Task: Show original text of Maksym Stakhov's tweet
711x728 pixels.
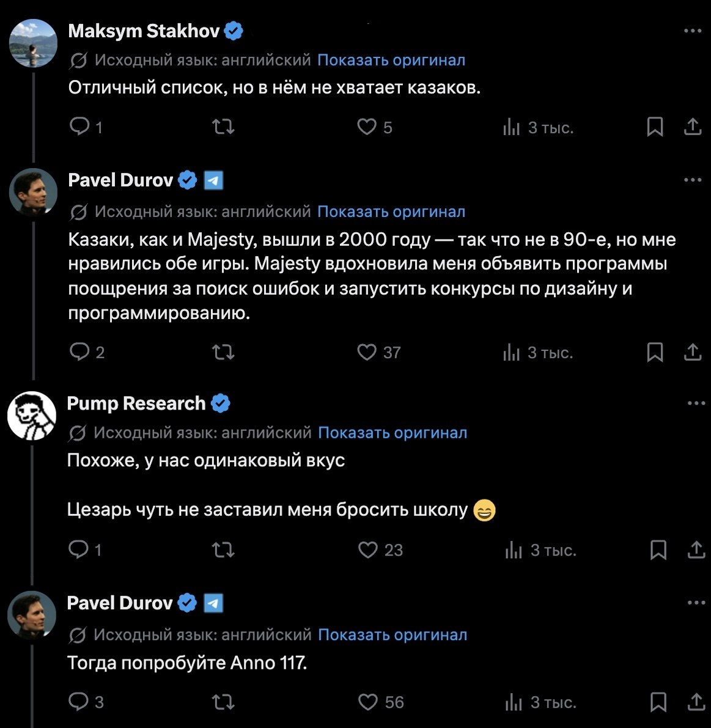Action: point(391,60)
